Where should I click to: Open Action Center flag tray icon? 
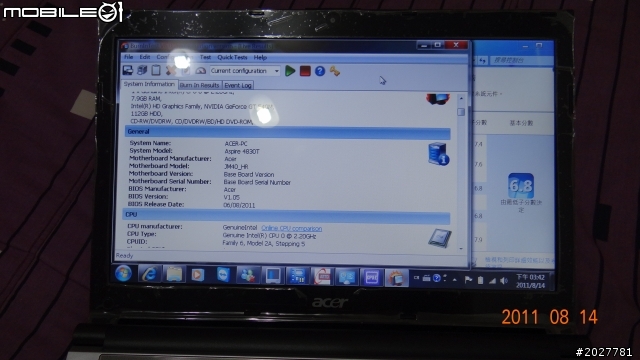coord(468,280)
